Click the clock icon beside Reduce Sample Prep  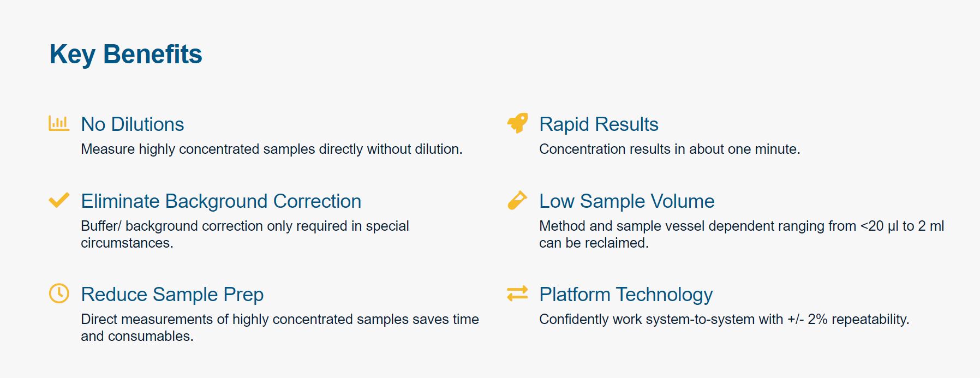click(x=59, y=293)
